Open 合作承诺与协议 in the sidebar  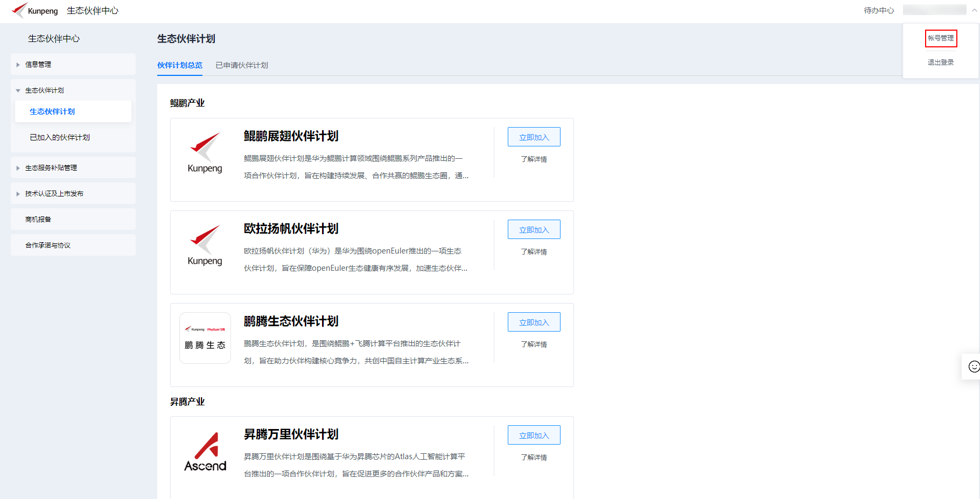(x=73, y=245)
